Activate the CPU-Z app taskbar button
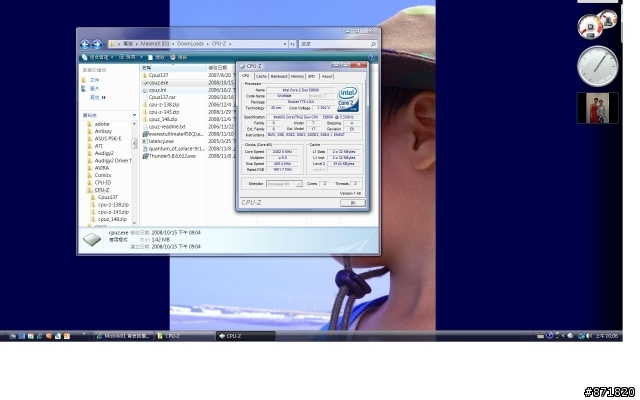 point(245,336)
